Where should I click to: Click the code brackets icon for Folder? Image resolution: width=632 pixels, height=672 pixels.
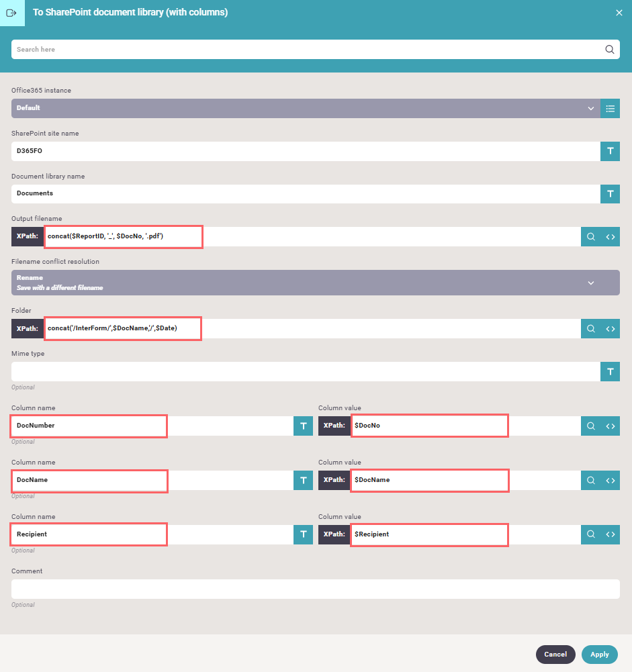point(610,328)
